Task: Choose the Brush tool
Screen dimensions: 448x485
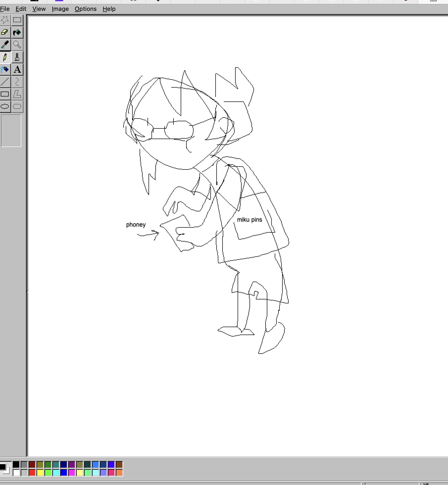Action: 17,57
